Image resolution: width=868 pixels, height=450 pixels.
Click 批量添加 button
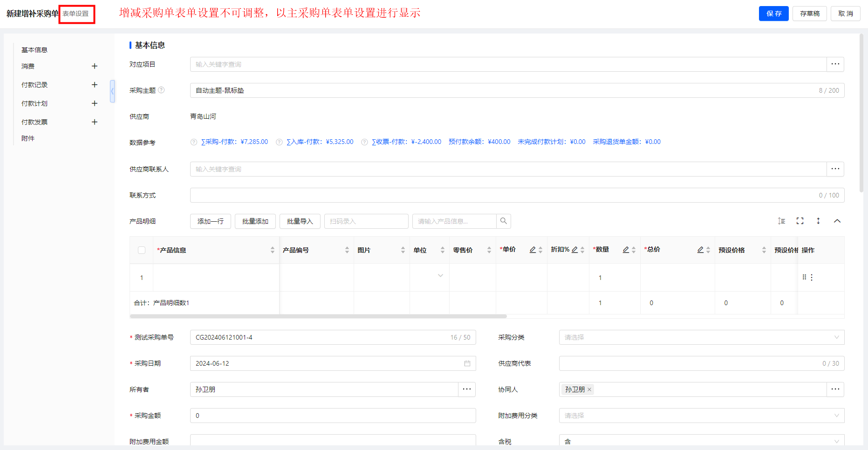pyautogui.click(x=255, y=221)
